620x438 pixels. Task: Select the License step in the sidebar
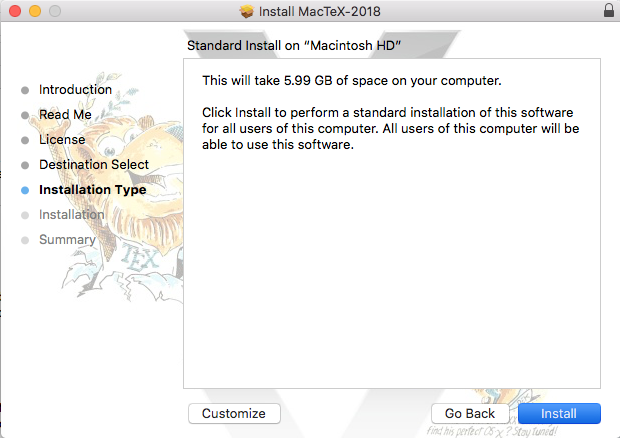click(x=62, y=140)
